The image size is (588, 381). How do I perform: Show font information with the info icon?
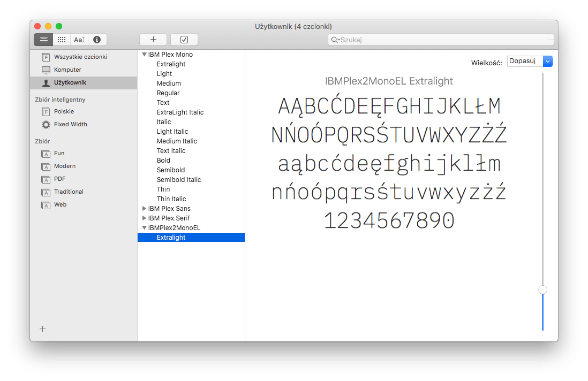click(97, 40)
